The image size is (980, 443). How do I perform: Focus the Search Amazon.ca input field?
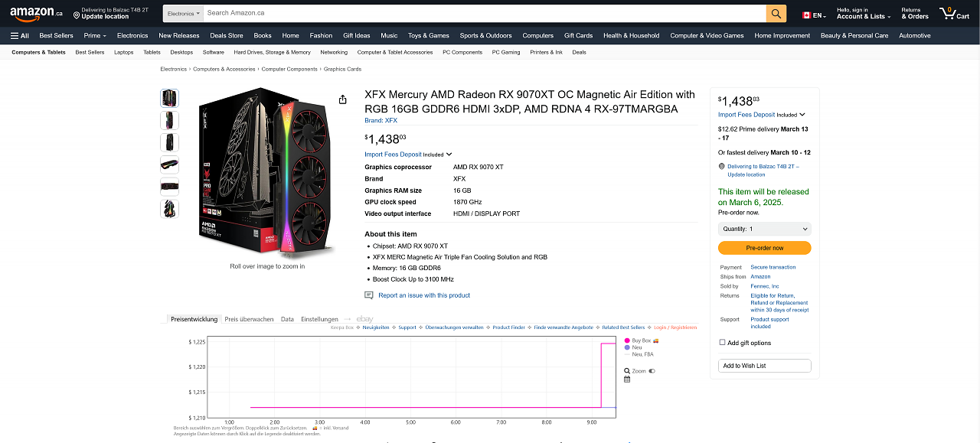485,13
